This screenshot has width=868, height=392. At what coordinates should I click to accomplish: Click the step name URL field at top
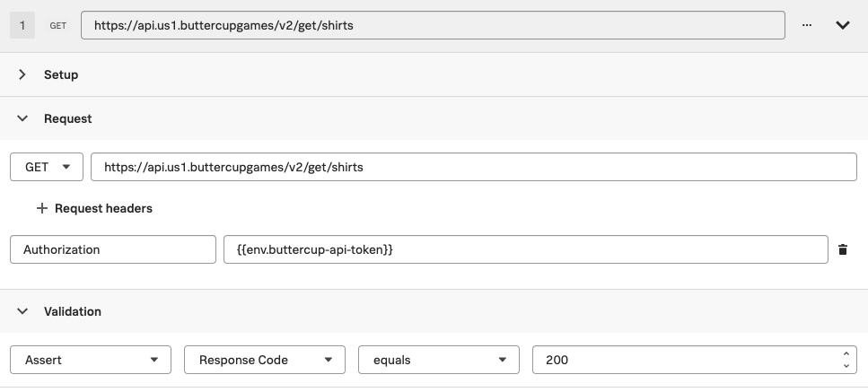tap(433, 25)
